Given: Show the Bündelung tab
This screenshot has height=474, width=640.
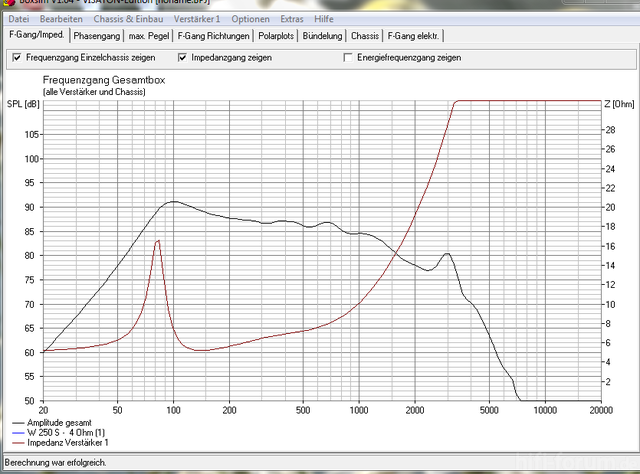Looking at the screenshot, I should (324, 36).
